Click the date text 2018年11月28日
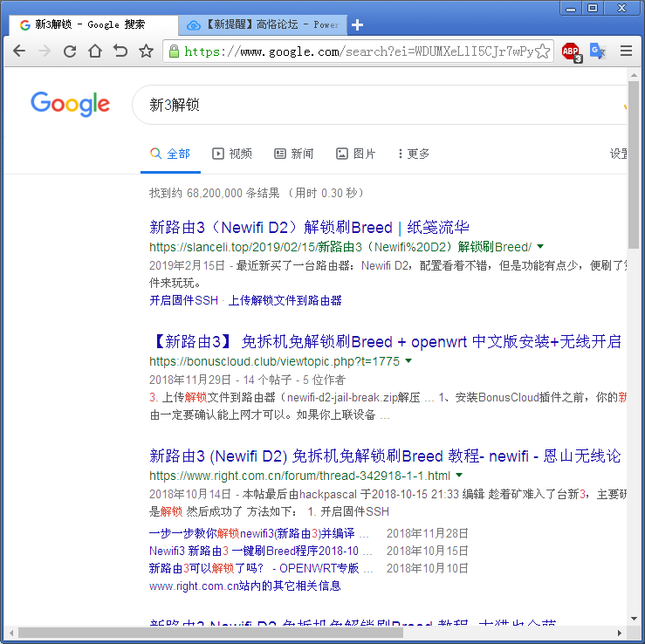645x644 pixels. point(428,533)
